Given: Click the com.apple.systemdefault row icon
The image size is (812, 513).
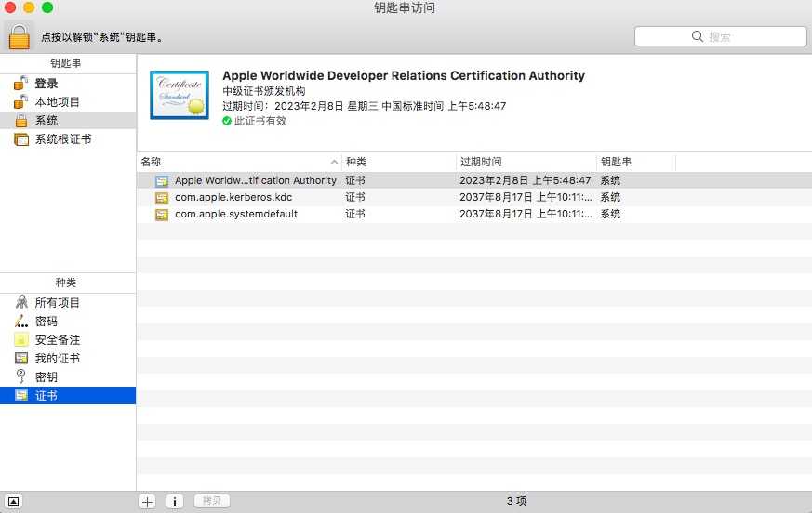Looking at the screenshot, I should point(162,215).
